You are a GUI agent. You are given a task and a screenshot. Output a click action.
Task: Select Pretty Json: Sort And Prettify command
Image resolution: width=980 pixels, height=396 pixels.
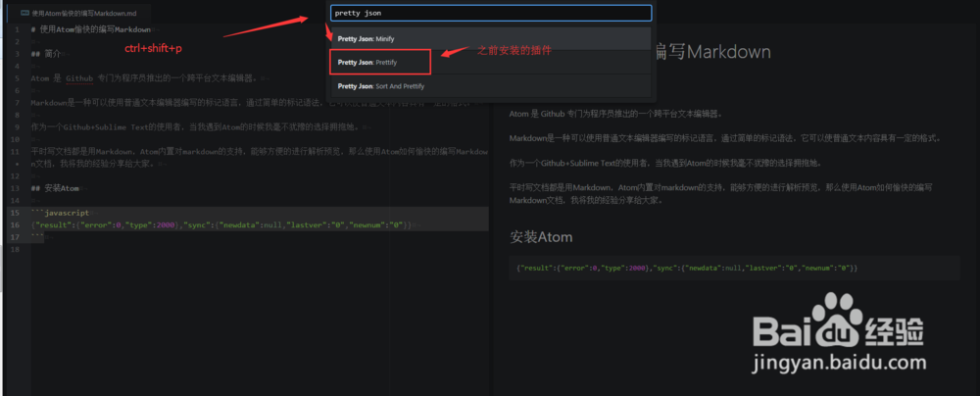click(491, 86)
